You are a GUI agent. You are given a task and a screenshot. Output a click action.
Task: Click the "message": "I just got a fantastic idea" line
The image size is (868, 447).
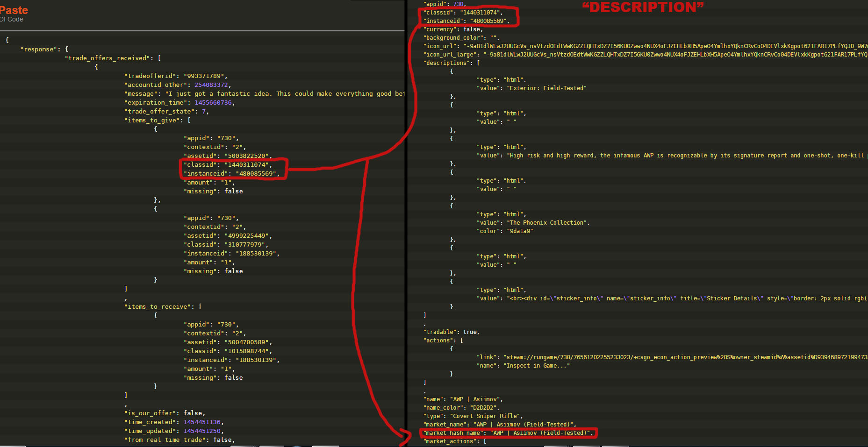pos(265,93)
